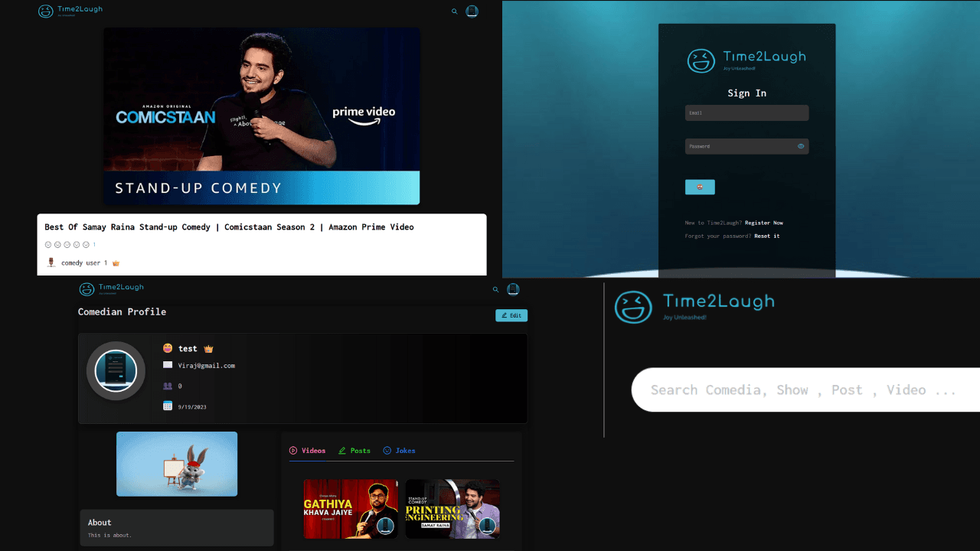Click the Edit button on Comedian Profile
This screenshot has width=980, height=551.
511,315
